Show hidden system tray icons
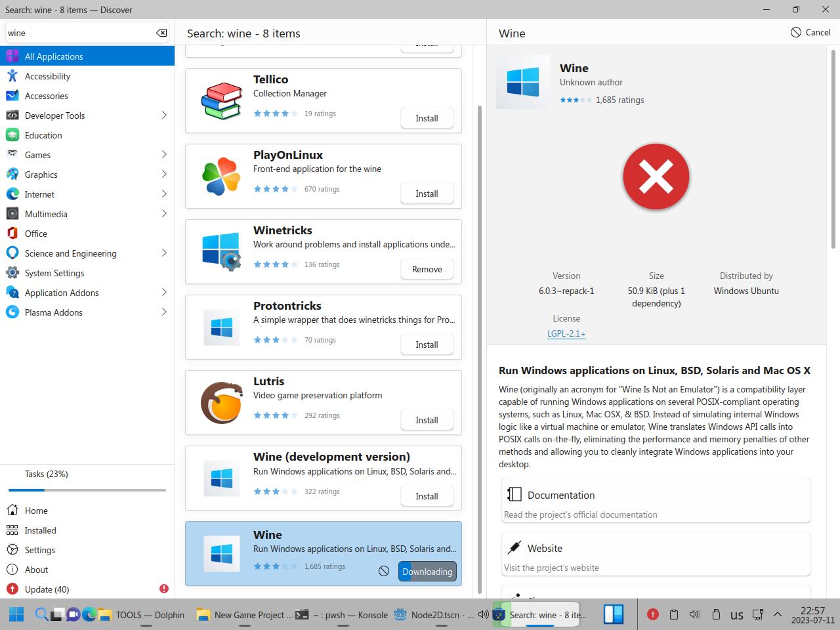 pyautogui.click(x=778, y=615)
